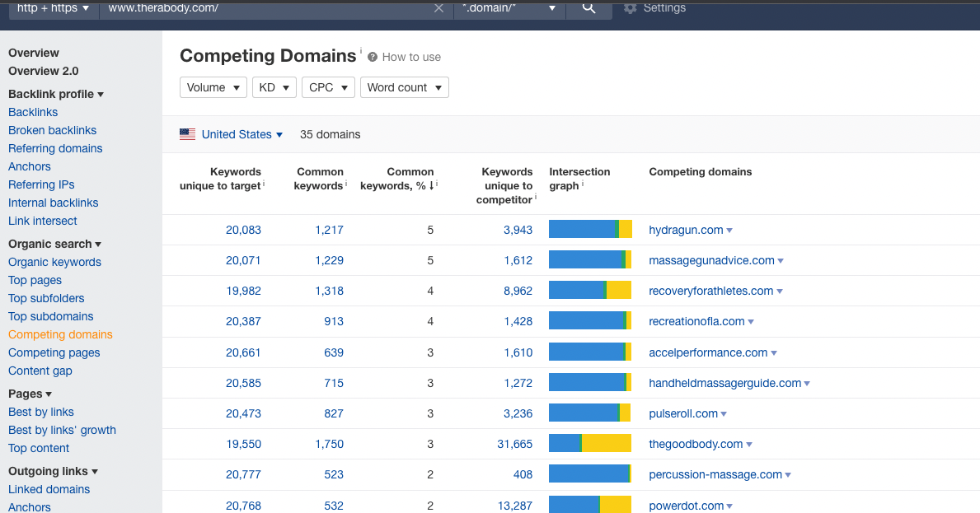Open the Volume filter dropdown
The width and height of the screenshot is (980, 513).
(213, 87)
